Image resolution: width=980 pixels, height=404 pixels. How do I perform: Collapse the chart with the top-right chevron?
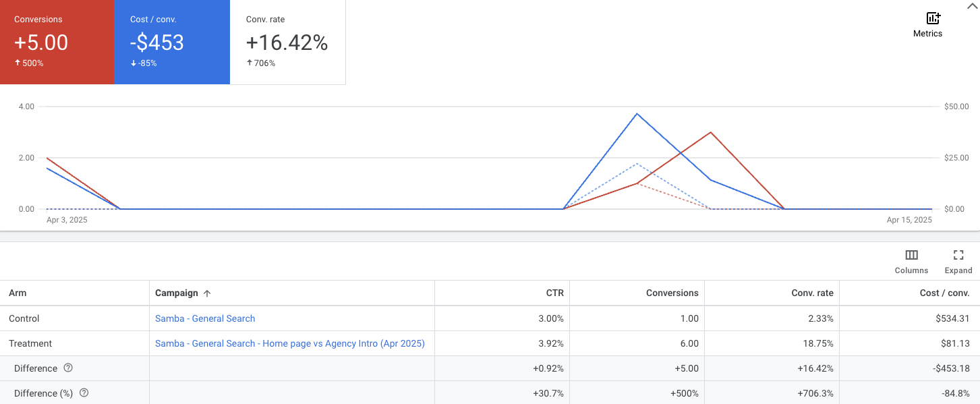(x=972, y=5)
